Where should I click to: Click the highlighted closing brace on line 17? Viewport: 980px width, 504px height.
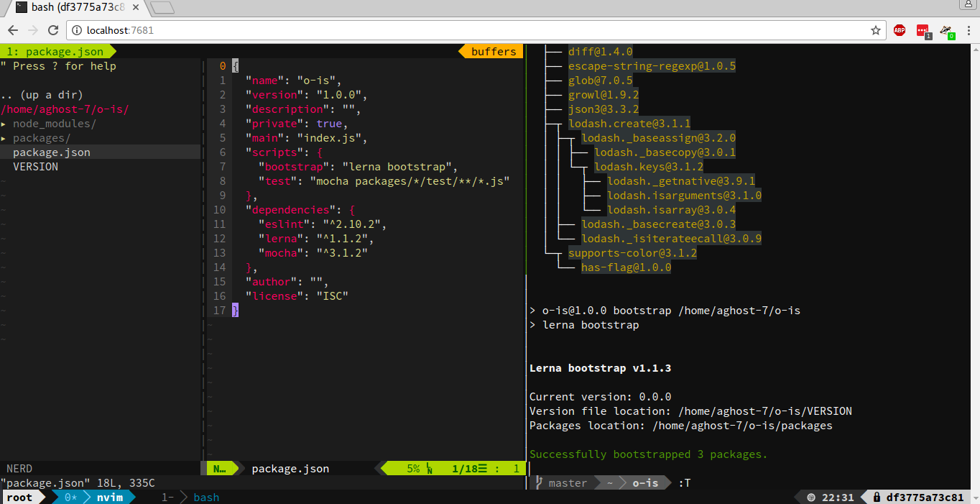tap(236, 311)
